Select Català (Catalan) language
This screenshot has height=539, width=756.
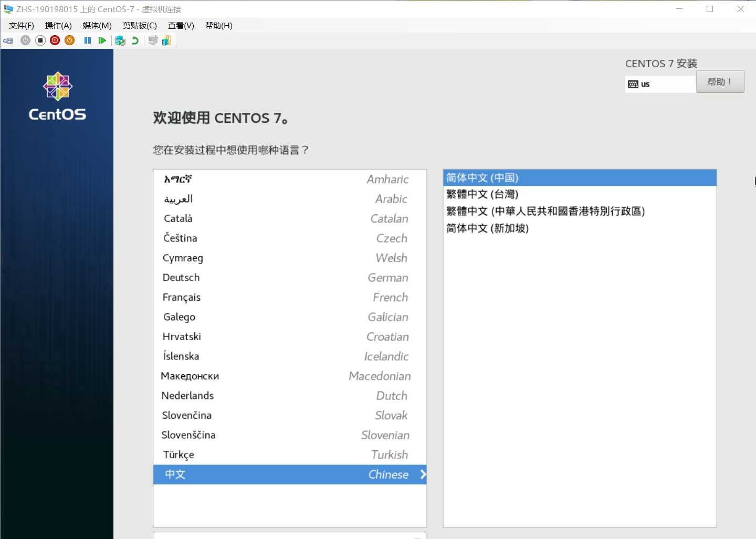point(290,219)
